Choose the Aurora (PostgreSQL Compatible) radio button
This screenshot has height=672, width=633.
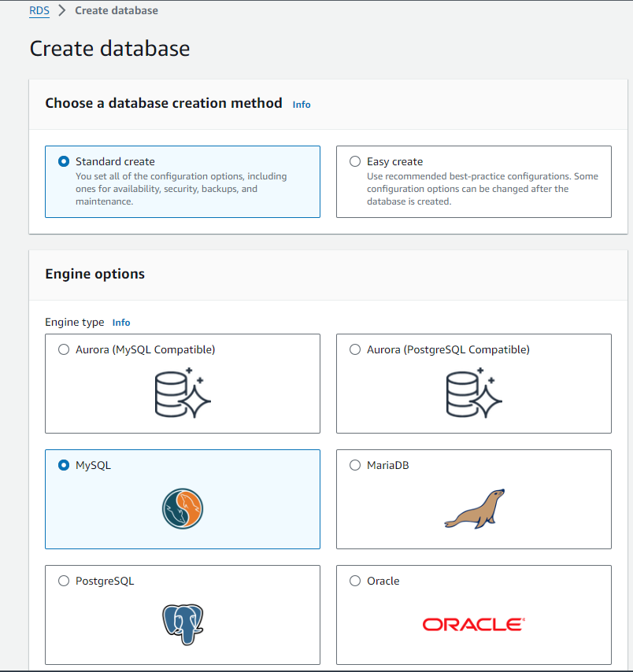coord(355,349)
